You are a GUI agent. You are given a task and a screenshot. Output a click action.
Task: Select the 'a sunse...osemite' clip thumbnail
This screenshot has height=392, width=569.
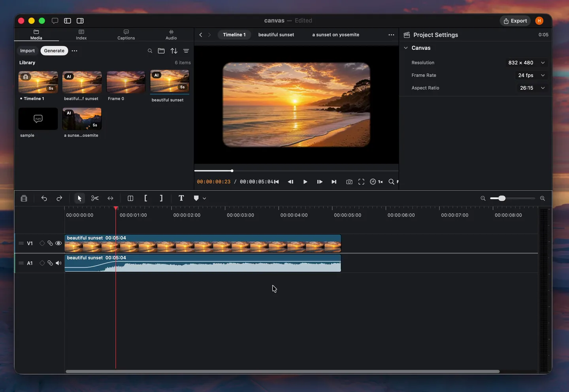82,119
